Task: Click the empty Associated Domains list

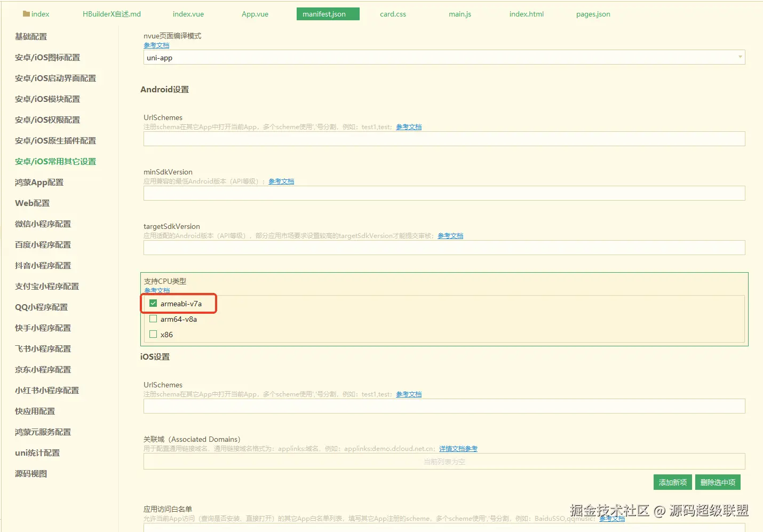Action: pos(444,462)
